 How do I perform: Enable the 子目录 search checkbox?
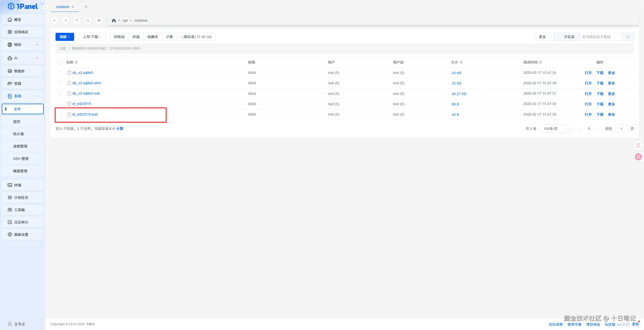[560, 37]
